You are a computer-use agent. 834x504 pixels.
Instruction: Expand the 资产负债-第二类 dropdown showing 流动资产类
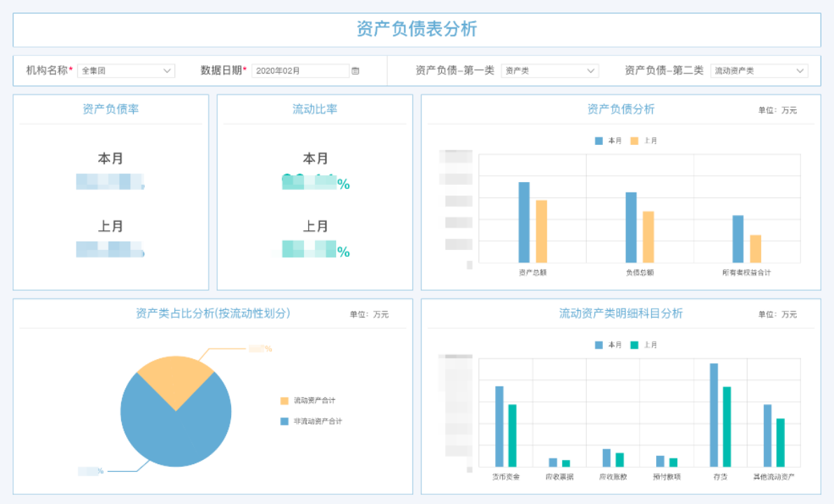click(759, 71)
